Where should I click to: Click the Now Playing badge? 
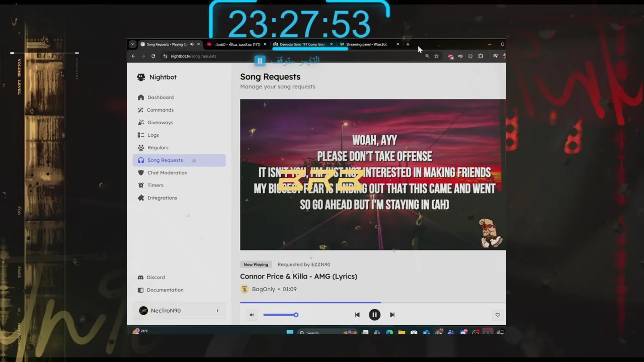[256, 264]
